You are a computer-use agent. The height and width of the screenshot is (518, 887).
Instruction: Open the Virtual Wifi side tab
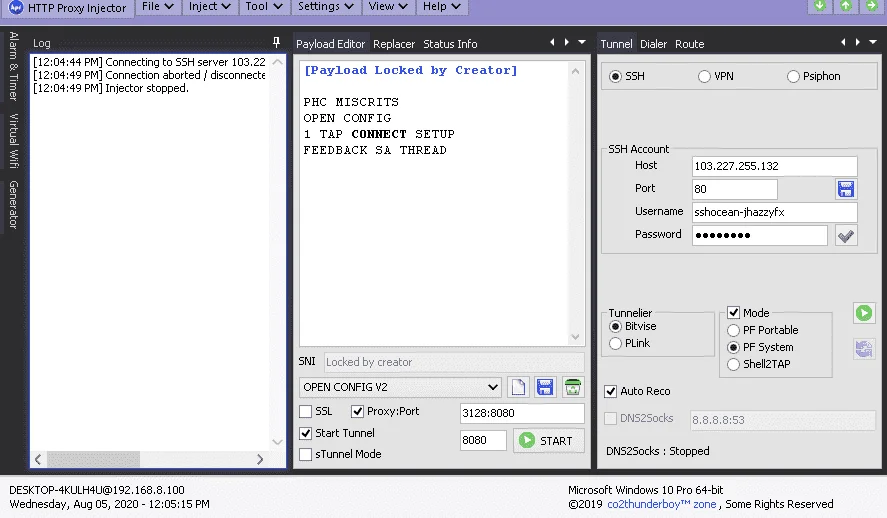tap(14, 141)
